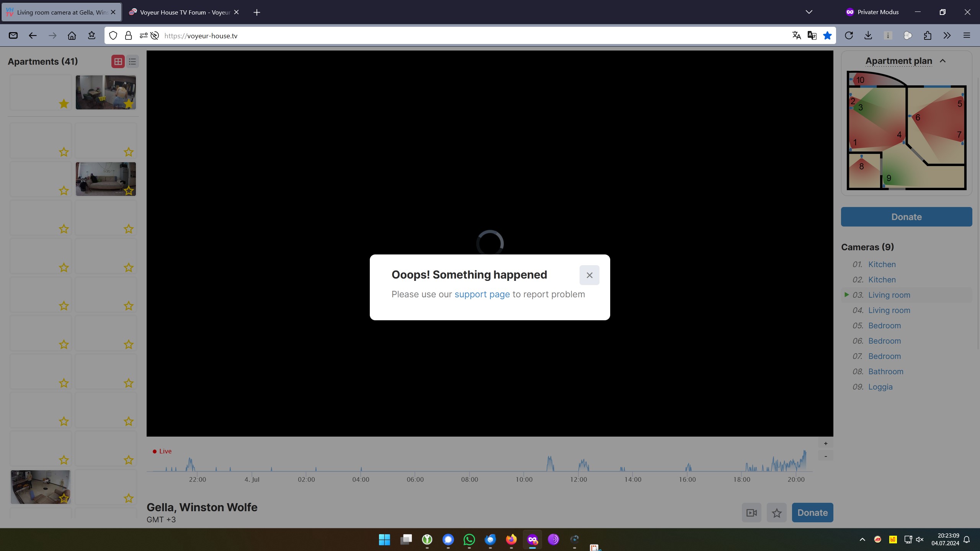
Task: Click the camera recording icon button
Action: click(x=751, y=513)
